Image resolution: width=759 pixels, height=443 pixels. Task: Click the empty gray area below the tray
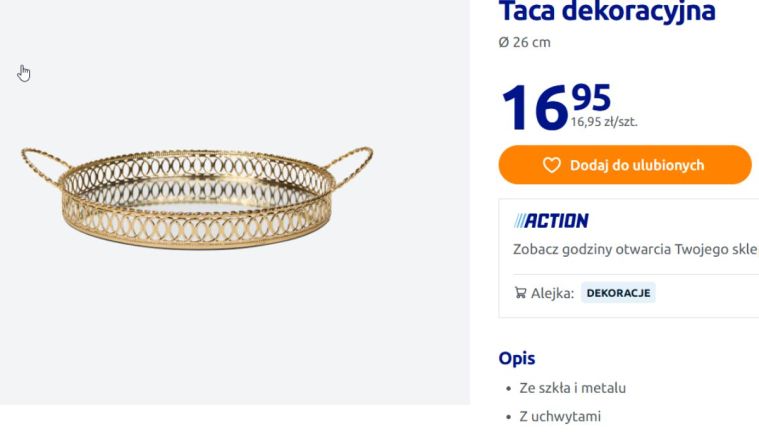point(200,330)
